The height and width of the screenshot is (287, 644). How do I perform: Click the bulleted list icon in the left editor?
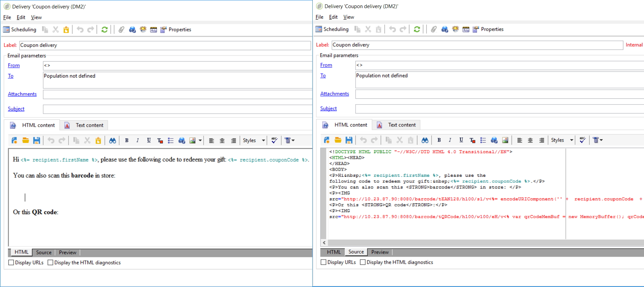coord(171,141)
